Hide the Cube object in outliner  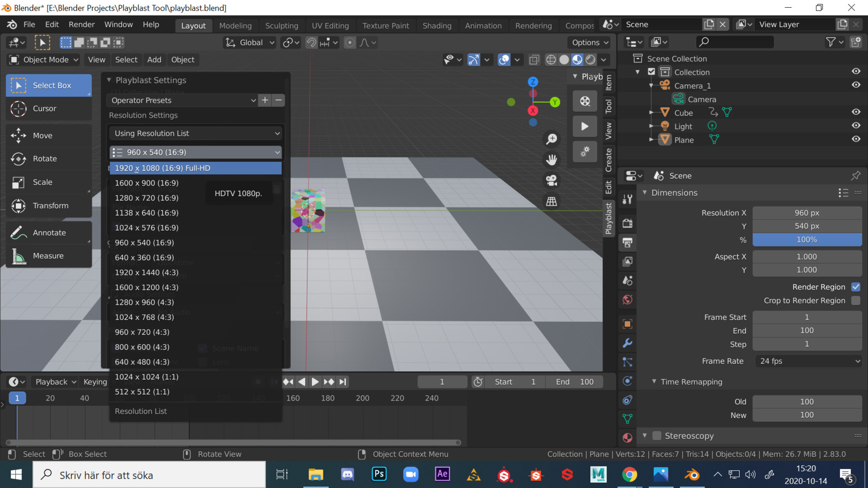click(856, 112)
